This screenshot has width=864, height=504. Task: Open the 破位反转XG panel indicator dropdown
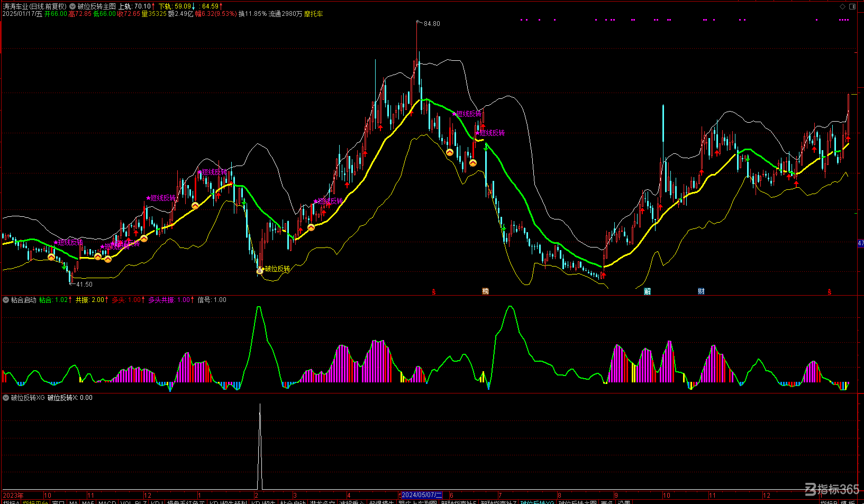(x=6, y=398)
